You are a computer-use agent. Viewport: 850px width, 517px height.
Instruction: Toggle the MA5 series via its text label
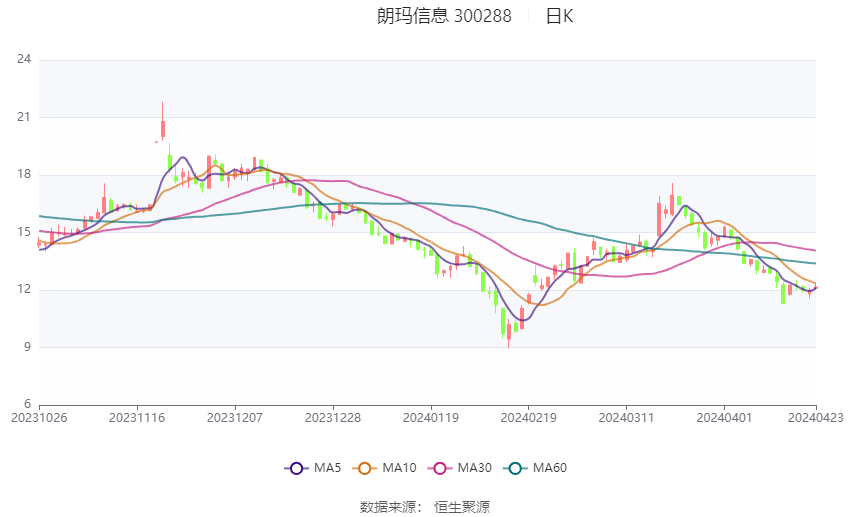coord(328,468)
